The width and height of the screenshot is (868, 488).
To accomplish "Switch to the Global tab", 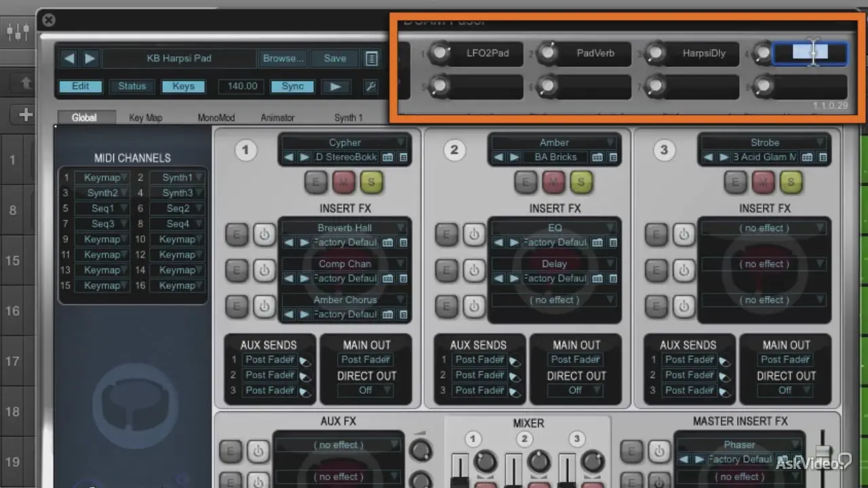I will coord(84,117).
